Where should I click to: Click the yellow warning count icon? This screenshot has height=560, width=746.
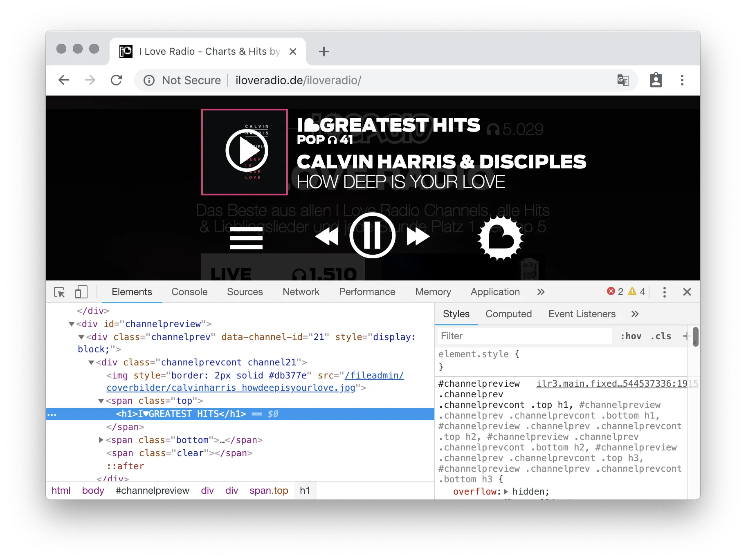tap(632, 291)
